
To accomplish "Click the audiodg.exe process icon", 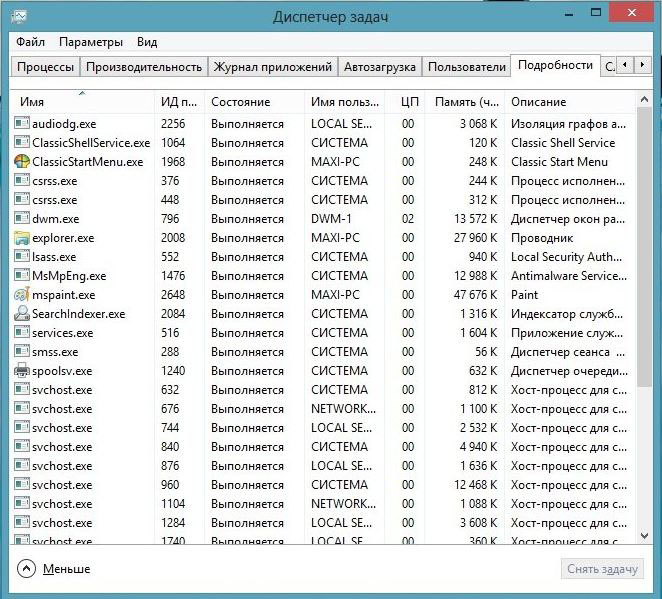I will [22, 124].
